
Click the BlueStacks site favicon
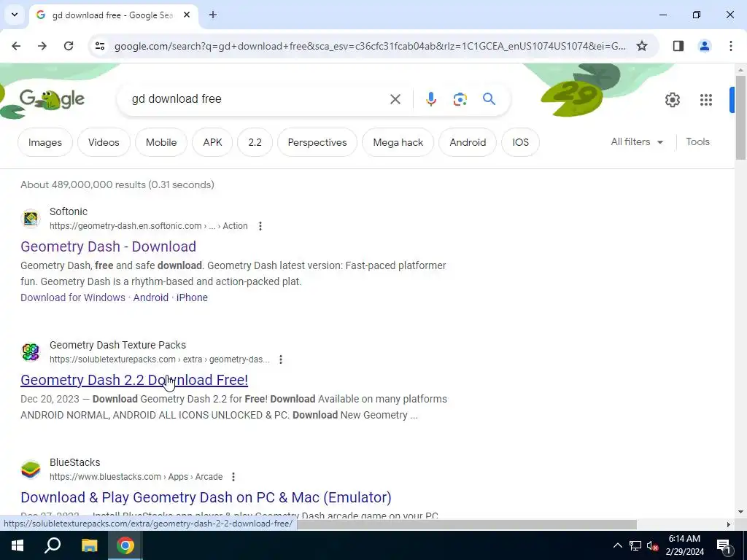(x=31, y=470)
